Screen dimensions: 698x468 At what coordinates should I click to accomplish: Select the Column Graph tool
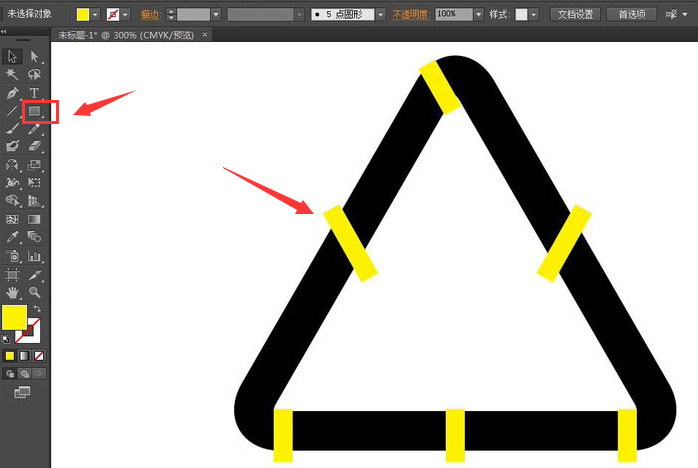pyautogui.click(x=34, y=256)
